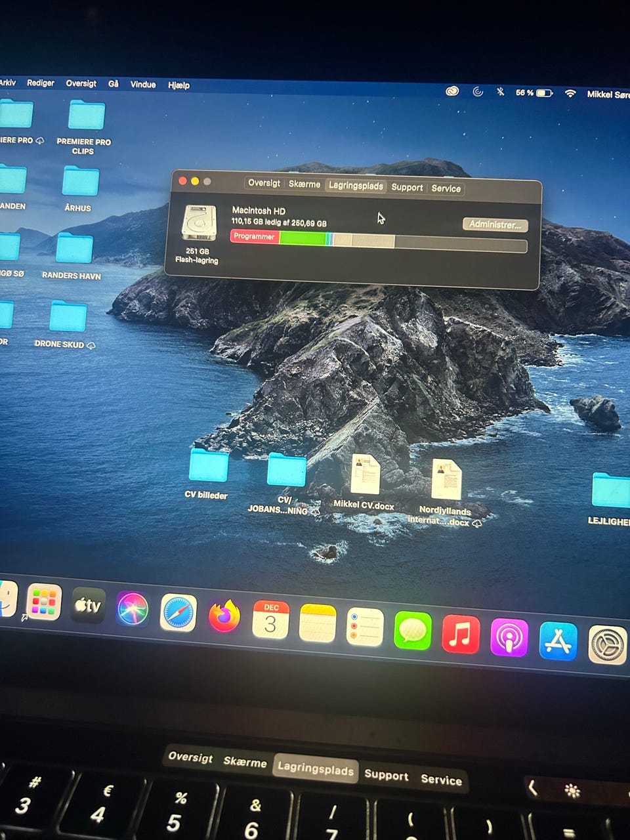Open Apple TV from the Dock

88,605
